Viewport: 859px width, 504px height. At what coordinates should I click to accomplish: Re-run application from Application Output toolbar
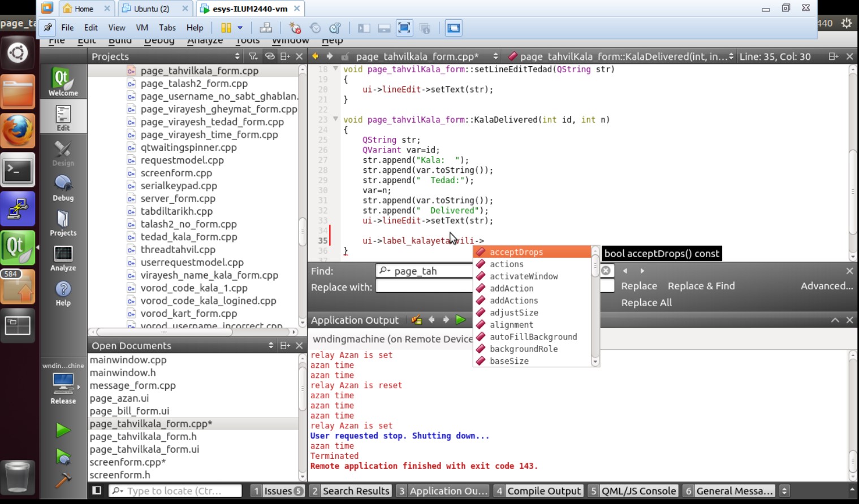coord(460,320)
